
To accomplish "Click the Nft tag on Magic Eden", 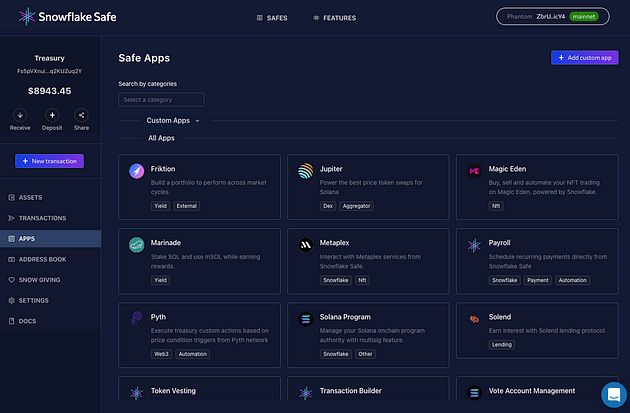I will pyautogui.click(x=496, y=206).
